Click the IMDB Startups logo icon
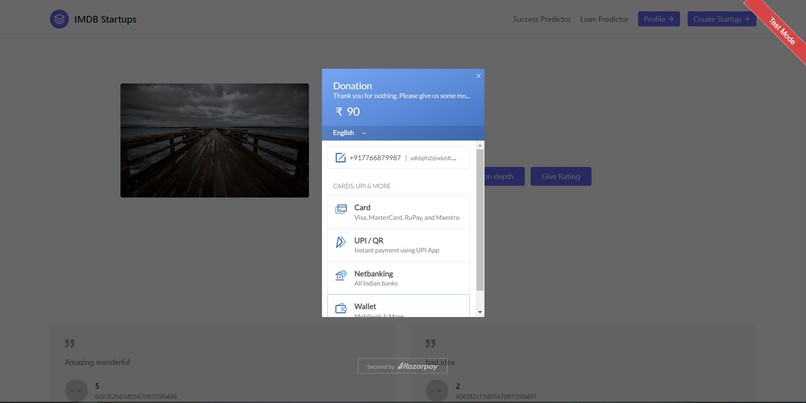The width and height of the screenshot is (806, 403). point(59,19)
